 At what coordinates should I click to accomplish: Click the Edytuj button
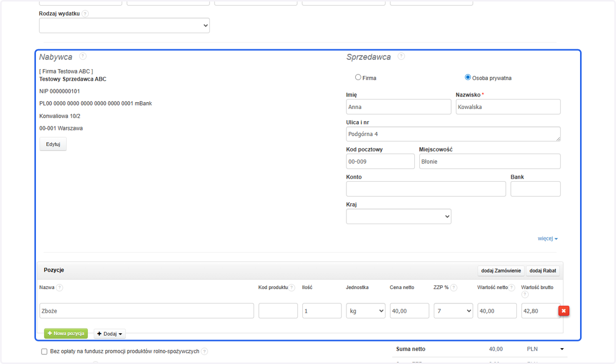(53, 144)
